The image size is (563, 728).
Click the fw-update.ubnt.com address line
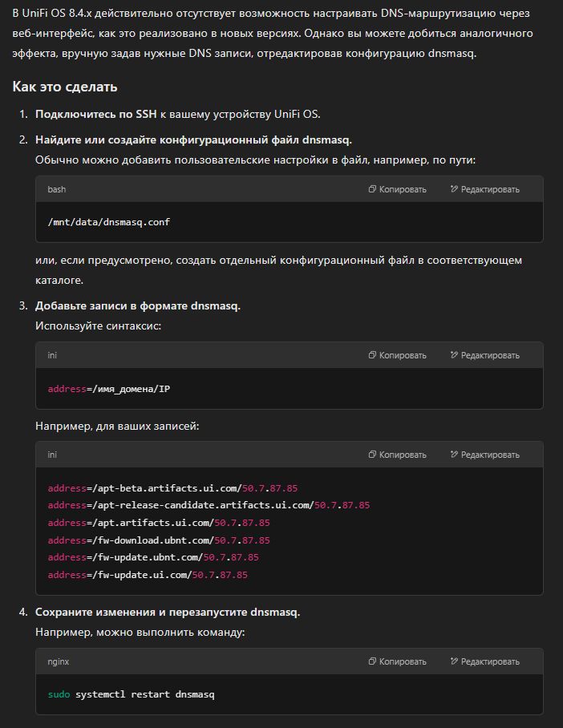153,557
